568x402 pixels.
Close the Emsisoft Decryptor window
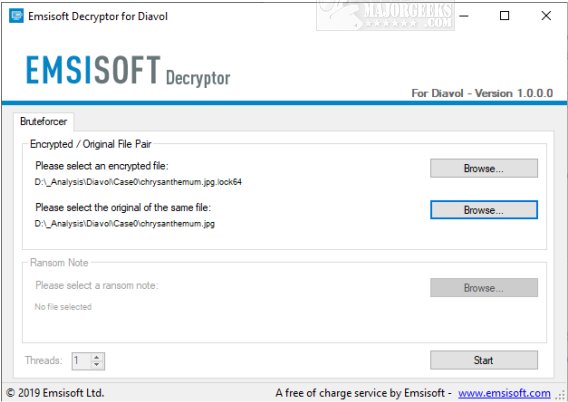546,16
